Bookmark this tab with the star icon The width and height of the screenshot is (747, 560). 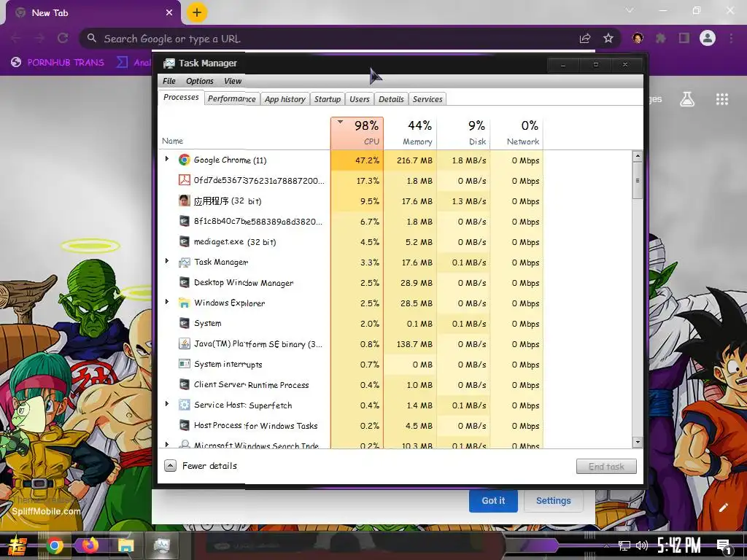coord(608,39)
